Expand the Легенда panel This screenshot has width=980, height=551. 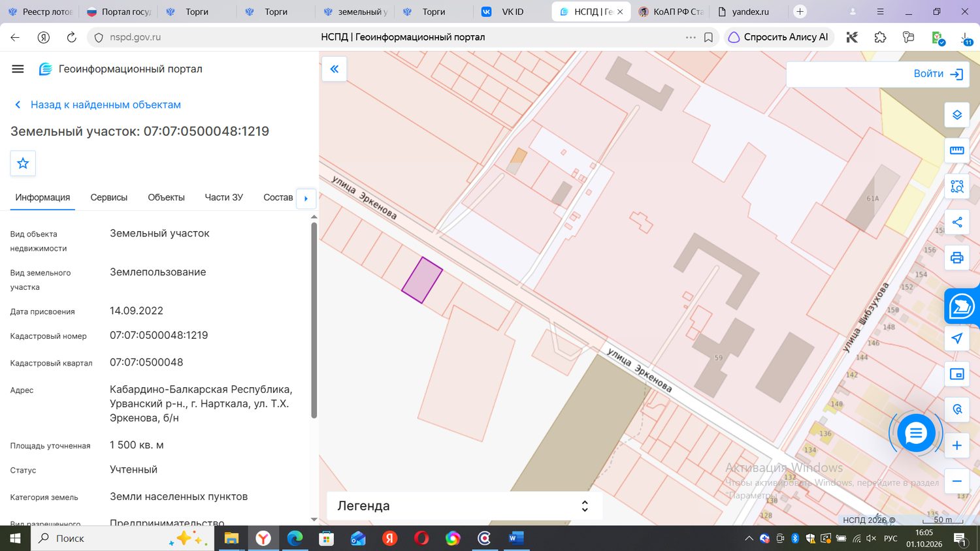coord(464,506)
